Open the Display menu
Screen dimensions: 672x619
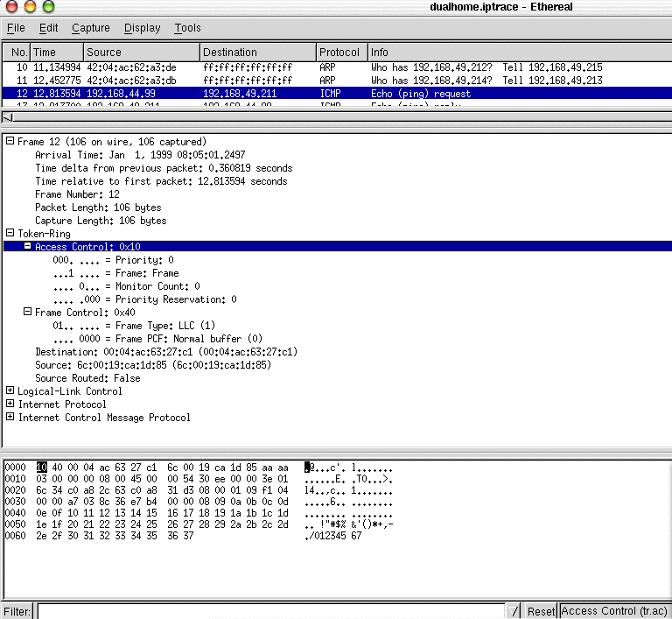point(142,28)
